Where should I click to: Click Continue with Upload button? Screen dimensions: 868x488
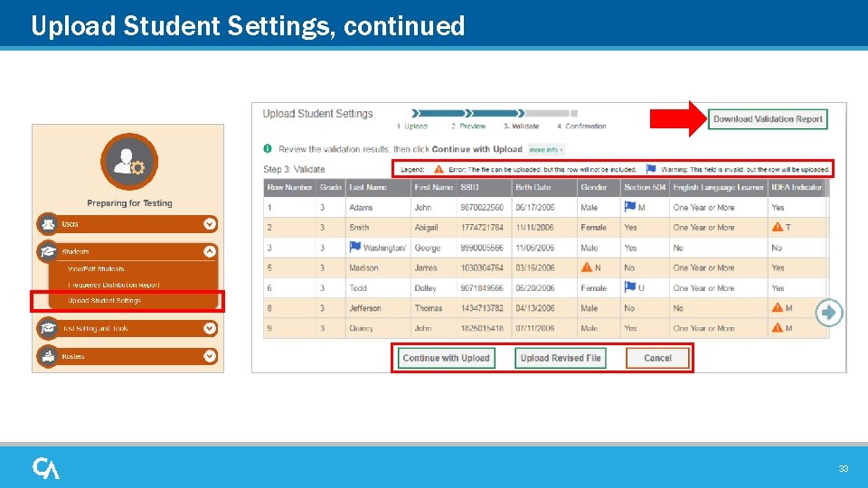446,358
